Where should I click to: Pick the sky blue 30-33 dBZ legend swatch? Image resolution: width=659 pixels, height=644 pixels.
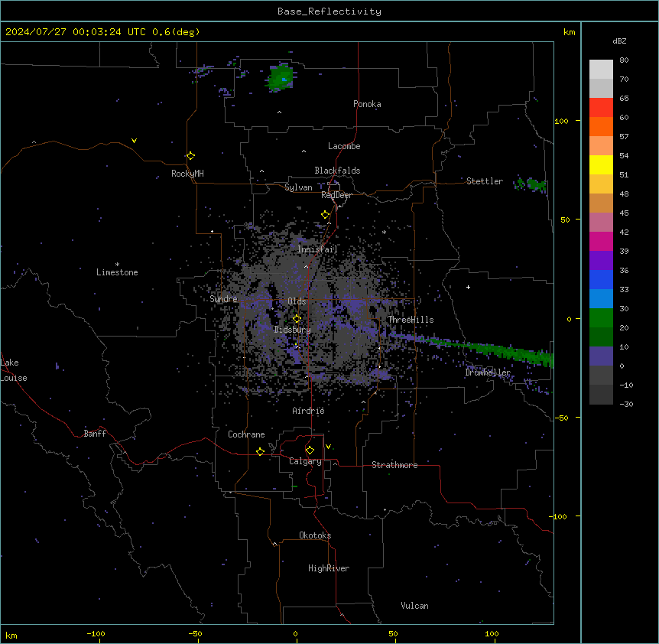(x=601, y=299)
